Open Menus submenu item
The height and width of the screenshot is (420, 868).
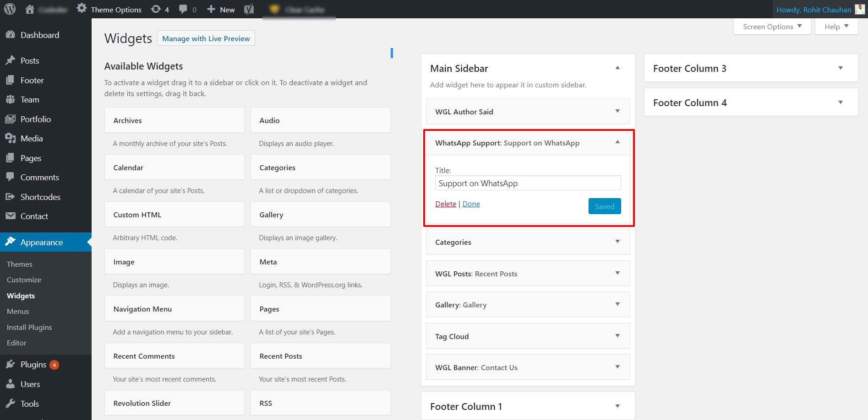[18, 311]
